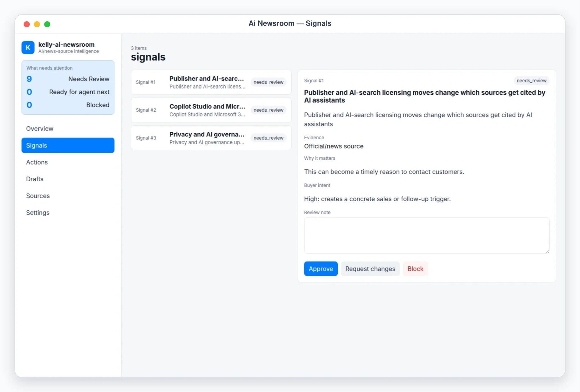580x392 pixels.
Task: Click the Ready for agent next row
Action: click(68, 92)
